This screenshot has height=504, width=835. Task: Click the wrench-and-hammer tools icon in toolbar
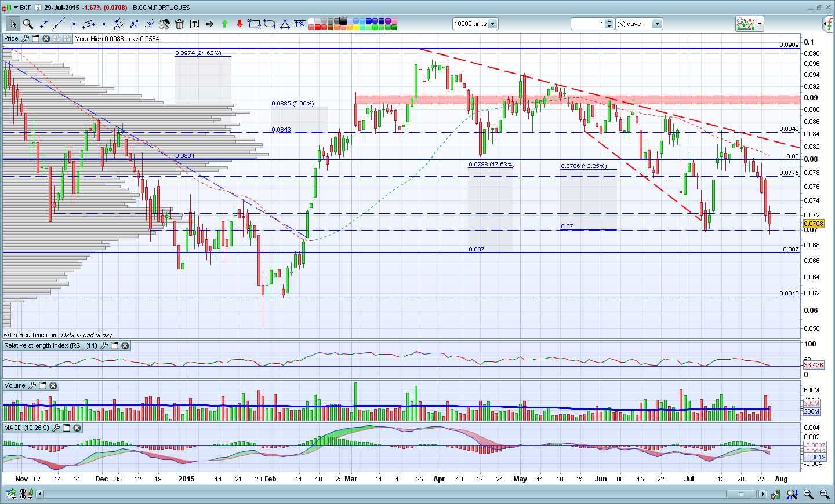point(164,24)
